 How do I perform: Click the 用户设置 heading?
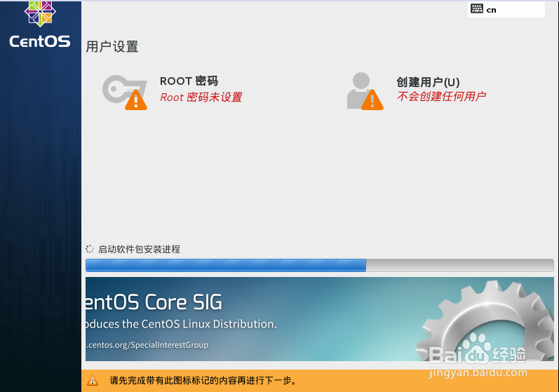click(112, 46)
